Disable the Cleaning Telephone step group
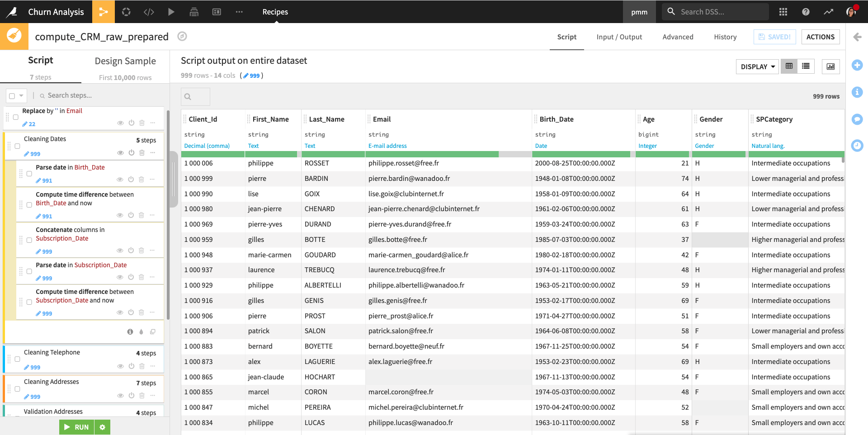This screenshot has width=868, height=435. coord(132,366)
